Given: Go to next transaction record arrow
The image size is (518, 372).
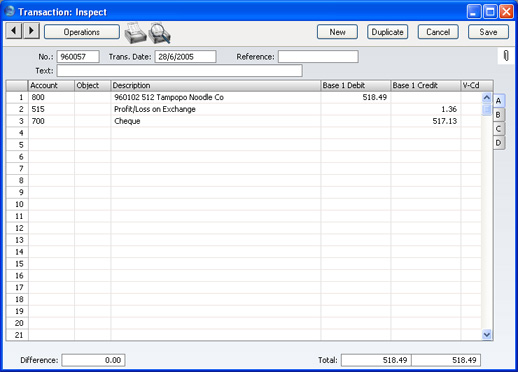Looking at the screenshot, I should 31,31.
